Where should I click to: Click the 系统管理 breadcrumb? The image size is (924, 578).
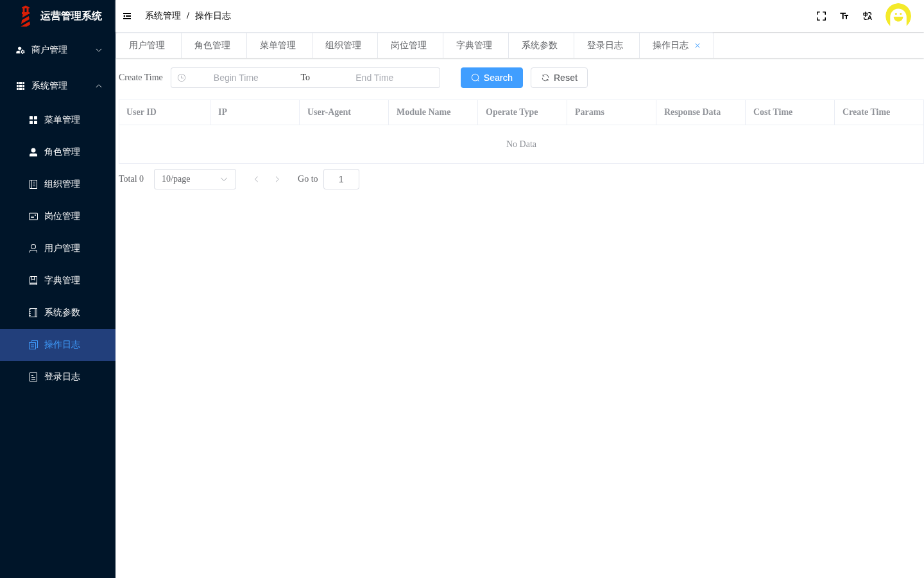click(163, 16)
